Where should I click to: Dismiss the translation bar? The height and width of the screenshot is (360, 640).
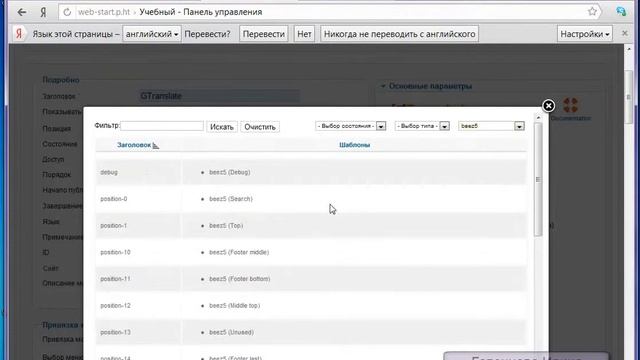click(x=624, y=33)
